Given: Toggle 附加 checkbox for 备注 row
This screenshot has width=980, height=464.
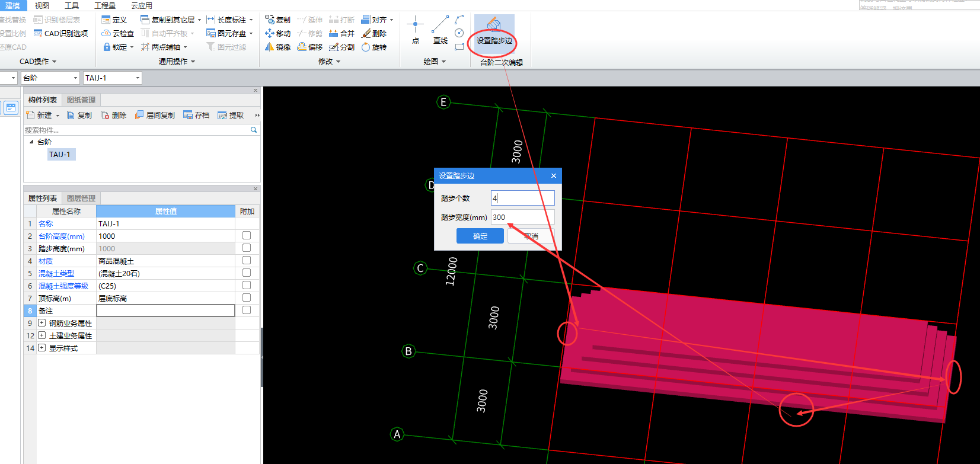Looking at the screenshot, I should click(247, 311).
